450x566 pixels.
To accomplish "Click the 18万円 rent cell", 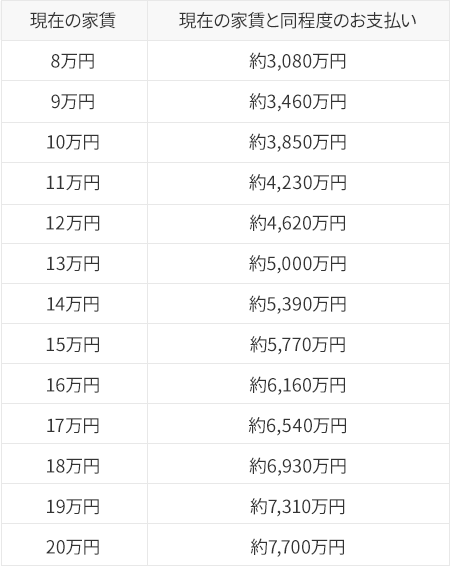I will (73, 465).
